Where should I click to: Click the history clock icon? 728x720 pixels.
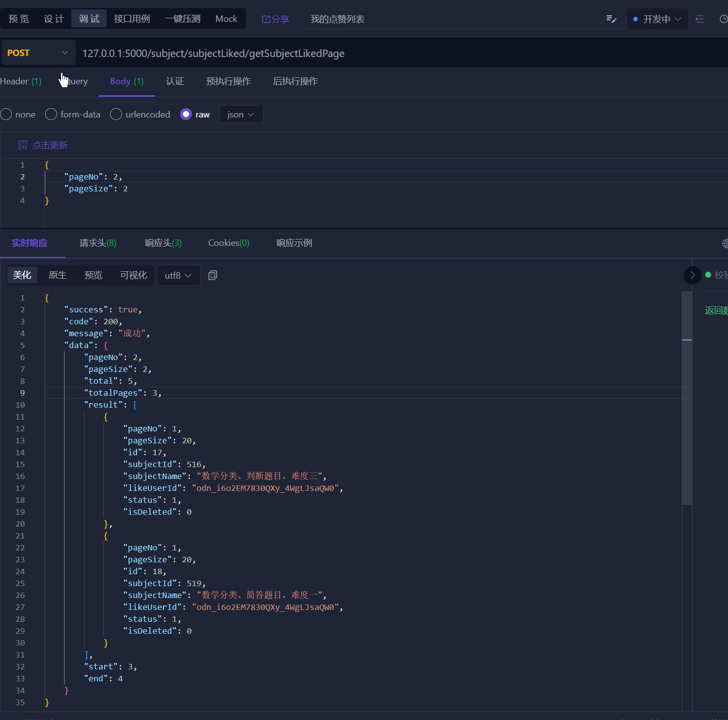723,19
